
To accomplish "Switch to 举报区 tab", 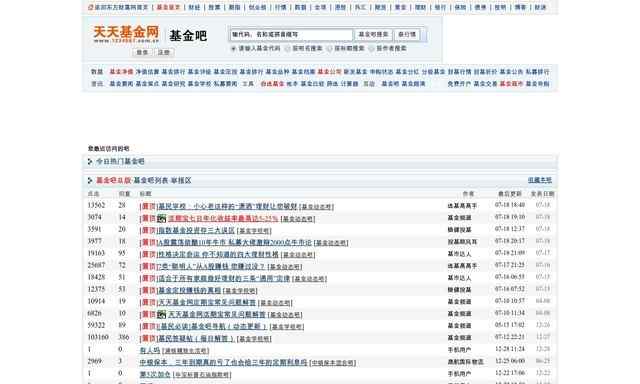I will click(181, 180).
